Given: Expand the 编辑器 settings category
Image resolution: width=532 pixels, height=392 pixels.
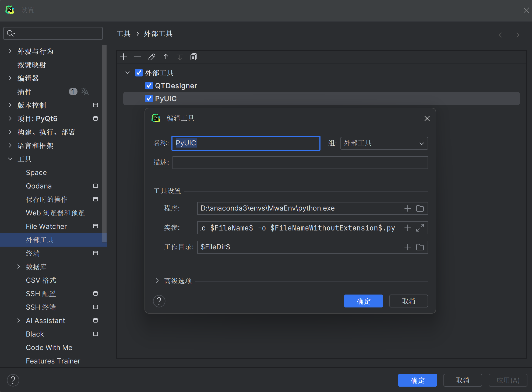Looking at the screenshot, I should (10, 78).
